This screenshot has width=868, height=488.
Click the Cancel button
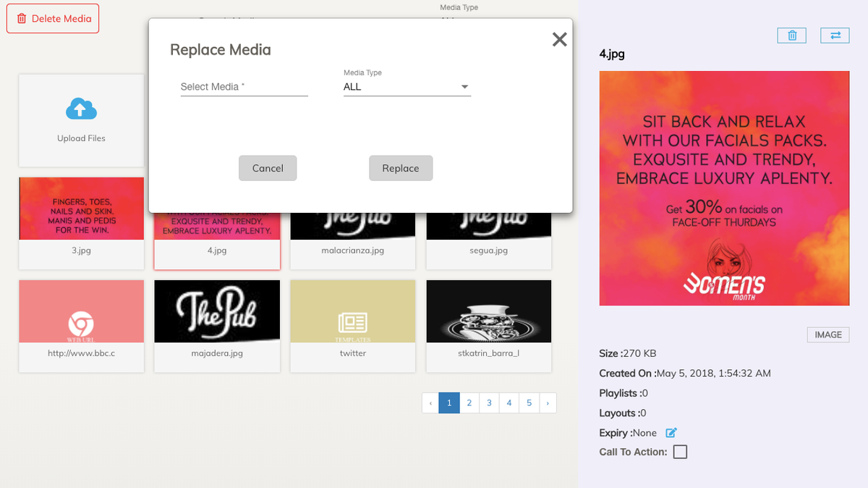click(x=268, y=168)
